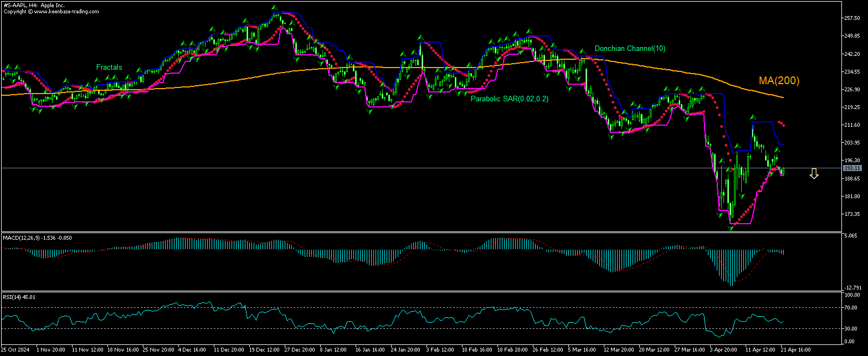Click the 173.35 price axis level
Image resolution: width=868 pixels, height=356 pixels.
coord(851,214)
